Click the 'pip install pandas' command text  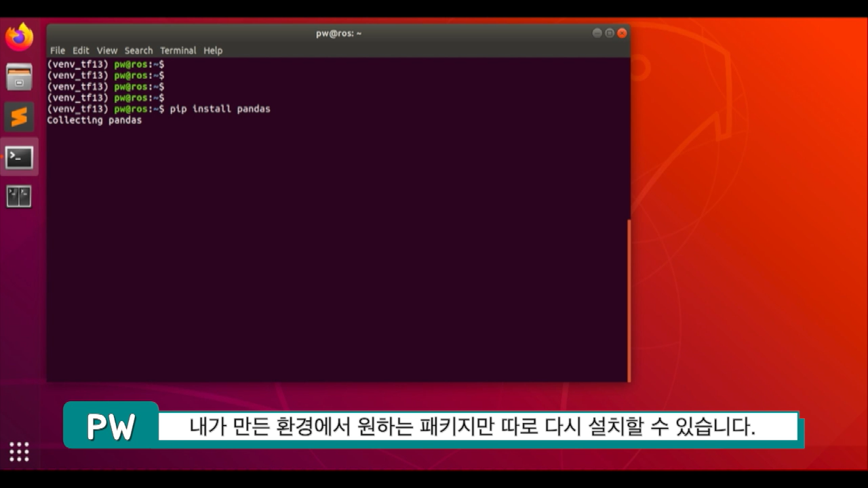[220, 108]
